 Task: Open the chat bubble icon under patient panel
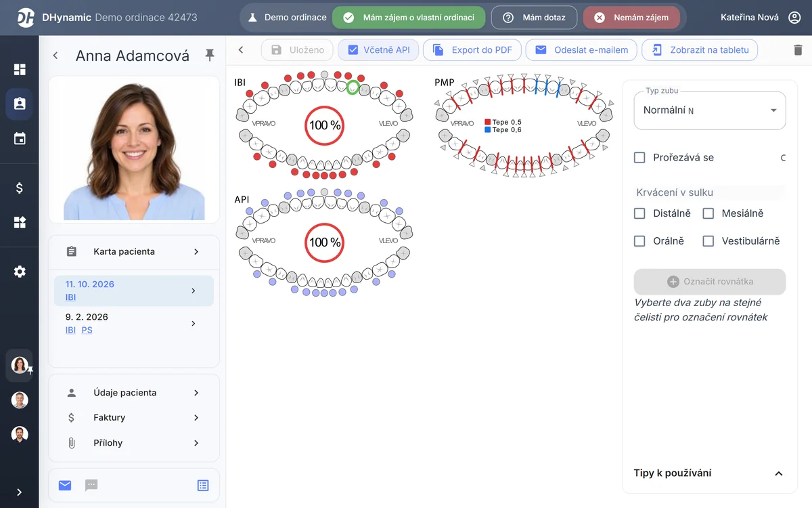point(91,485)
